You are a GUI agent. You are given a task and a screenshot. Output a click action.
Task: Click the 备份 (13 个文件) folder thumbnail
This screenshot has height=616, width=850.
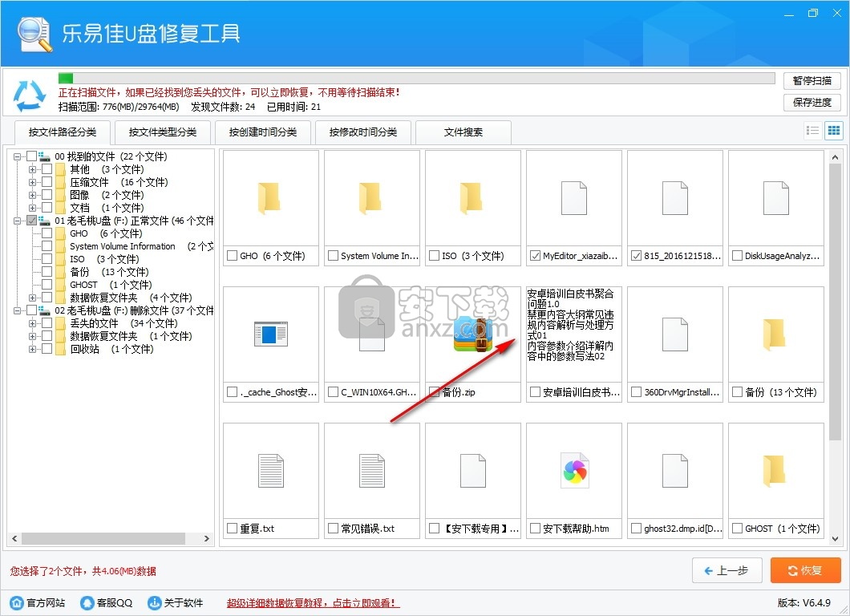tap(774, 334)
